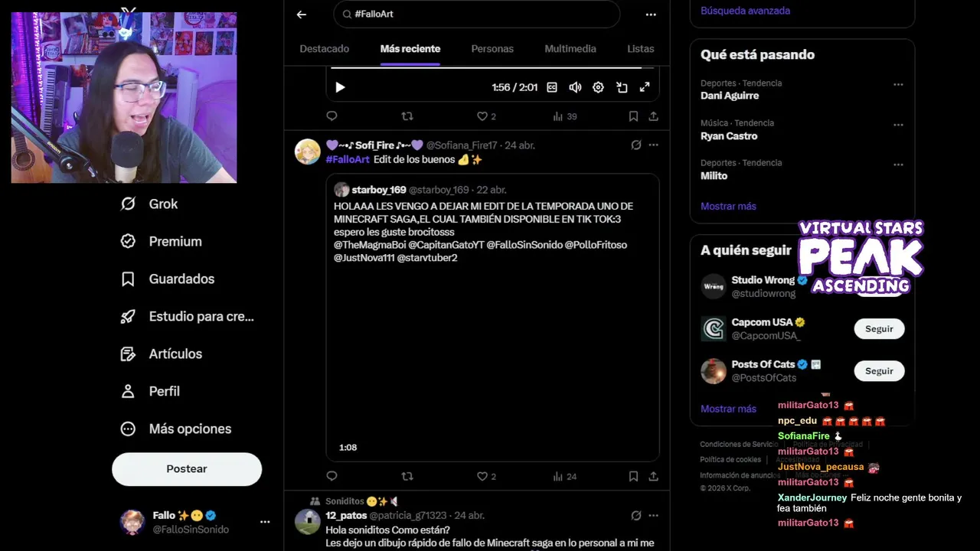Open Grok actions on 12_patos post
Screen dimensions: 980x551
click(635, 515)
